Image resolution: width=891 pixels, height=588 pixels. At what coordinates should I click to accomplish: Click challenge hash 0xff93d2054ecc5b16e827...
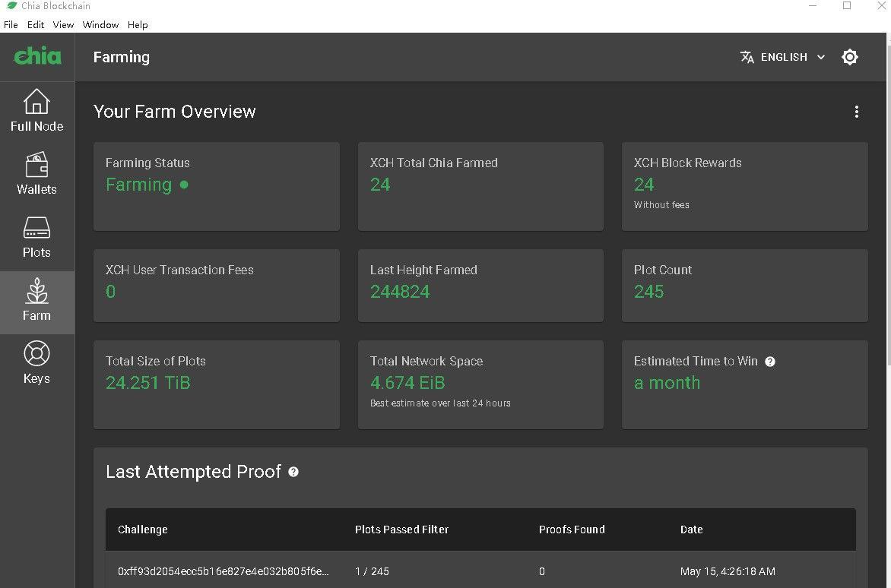tap(224, 571)
